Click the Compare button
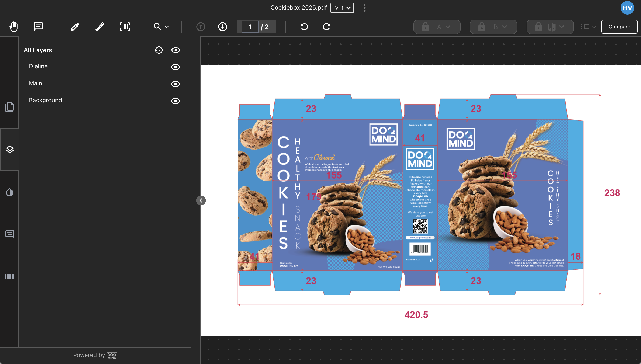 619,27
